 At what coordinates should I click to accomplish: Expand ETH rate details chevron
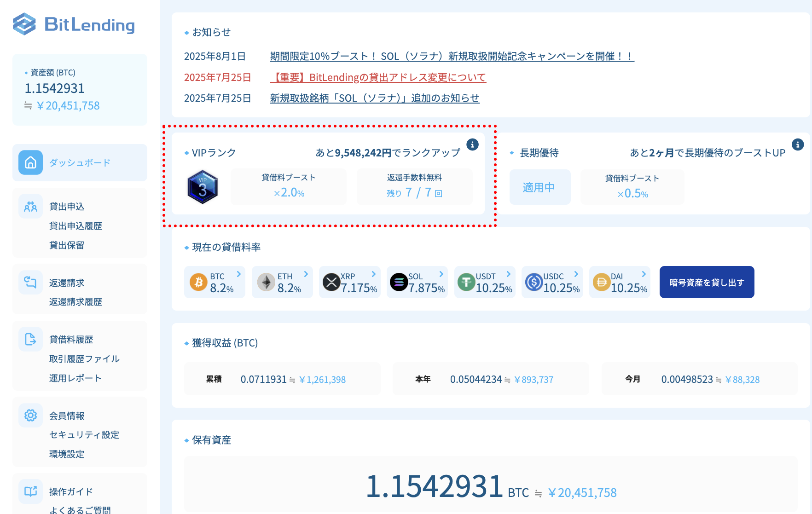tap(306, 274)
